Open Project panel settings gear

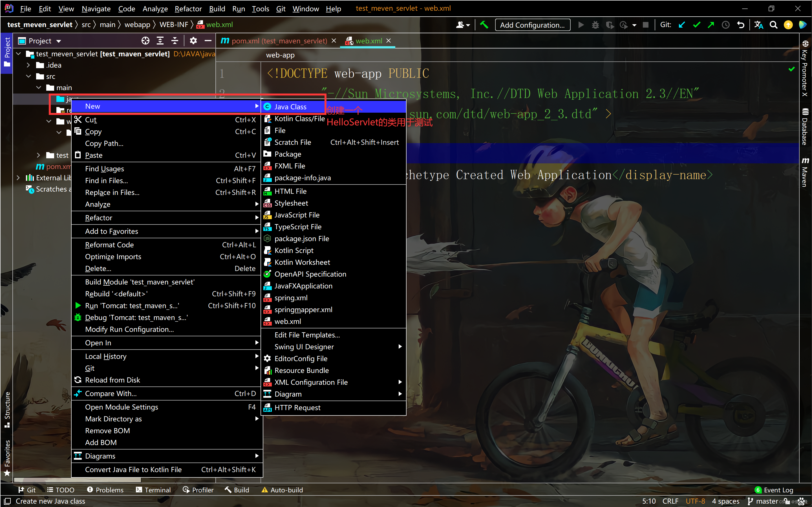pyautogui.click(x=193, y=41)
